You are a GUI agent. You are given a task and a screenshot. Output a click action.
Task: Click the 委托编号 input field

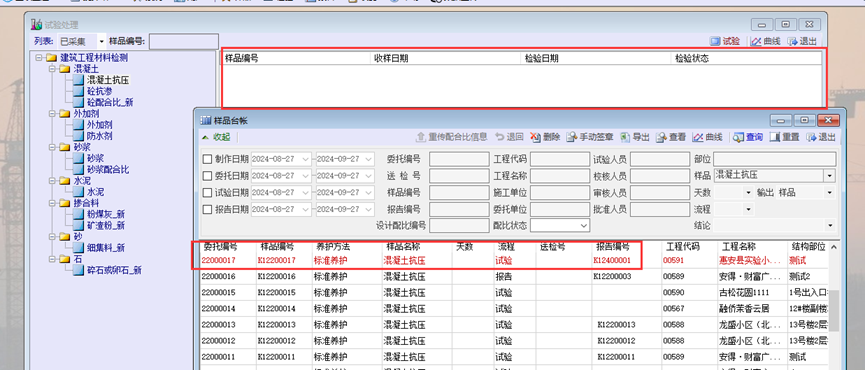459,159
